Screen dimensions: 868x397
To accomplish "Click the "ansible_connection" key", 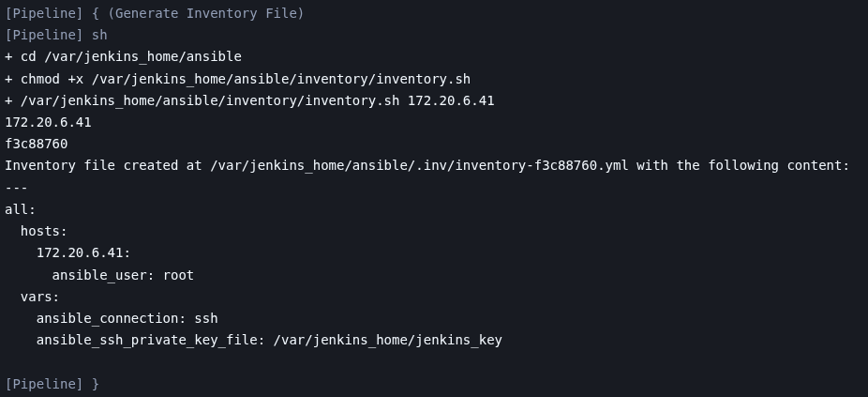I will coord(107,318).
